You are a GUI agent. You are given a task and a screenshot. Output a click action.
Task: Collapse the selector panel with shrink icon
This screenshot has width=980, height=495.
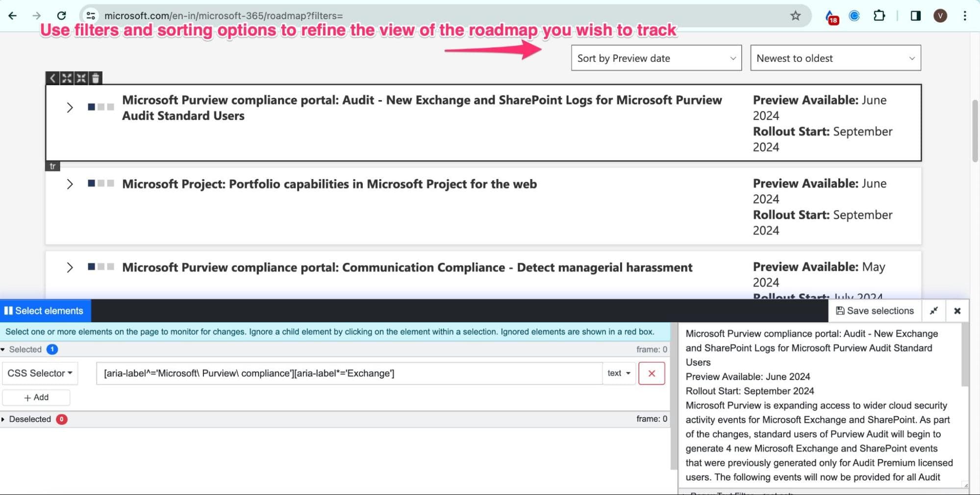(x=934, y=311)
